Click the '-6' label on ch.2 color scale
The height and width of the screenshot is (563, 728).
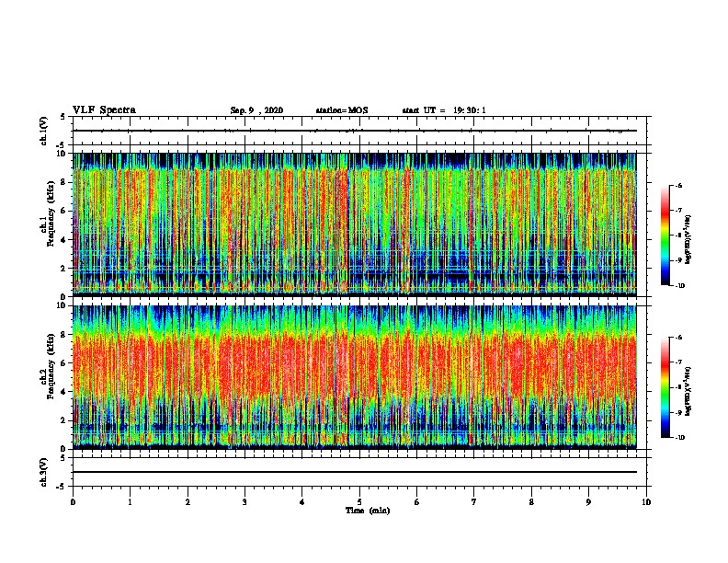click(x=678, y=338)
